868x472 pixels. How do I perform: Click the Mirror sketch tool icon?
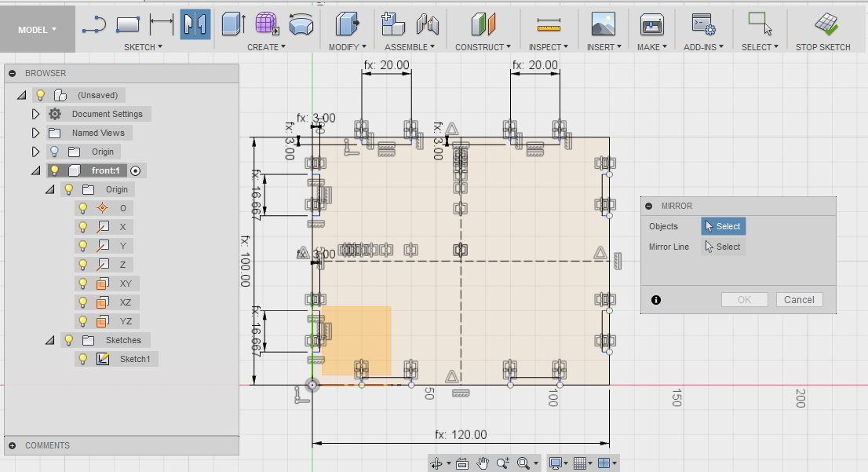coord(195,25)
